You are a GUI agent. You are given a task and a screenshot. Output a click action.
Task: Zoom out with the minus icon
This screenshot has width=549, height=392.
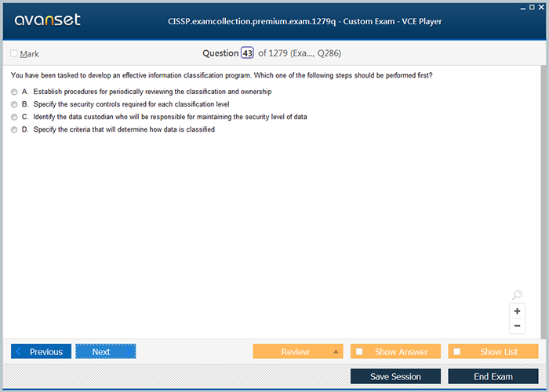pos(517,325)
